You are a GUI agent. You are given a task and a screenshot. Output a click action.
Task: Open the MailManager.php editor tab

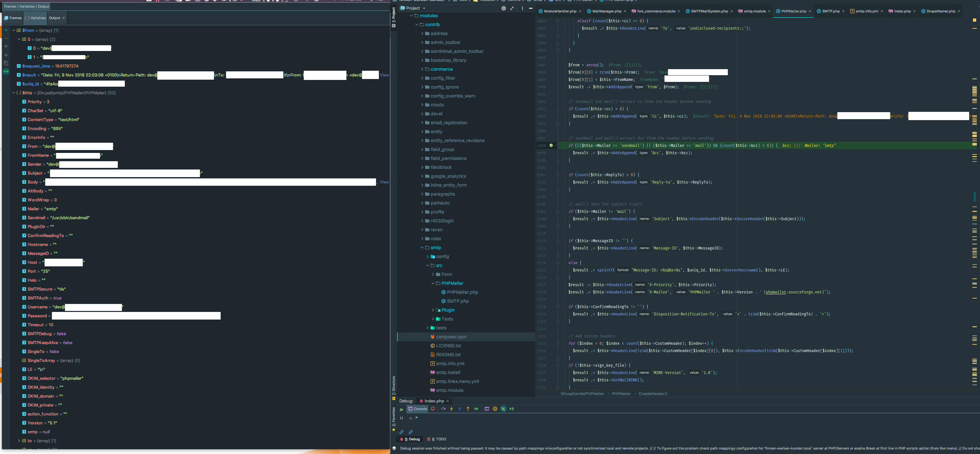click(607, 11)
